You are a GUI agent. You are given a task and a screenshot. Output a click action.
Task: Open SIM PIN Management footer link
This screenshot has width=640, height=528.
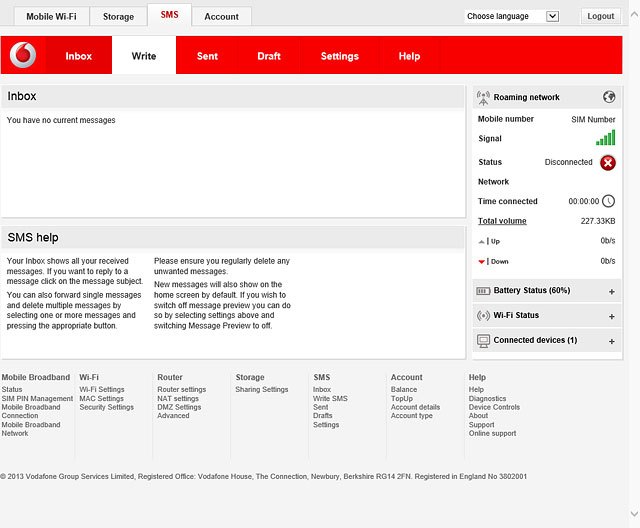(37, 398)
